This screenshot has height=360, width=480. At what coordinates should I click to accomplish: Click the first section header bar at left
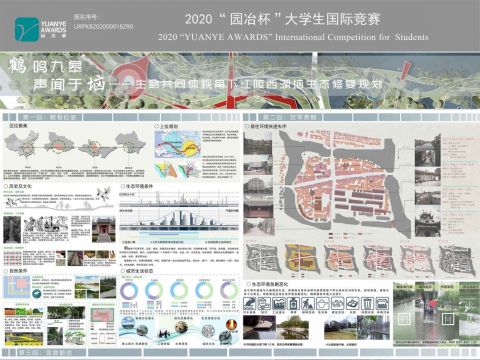pyautogui.click(x=121, y=117)
